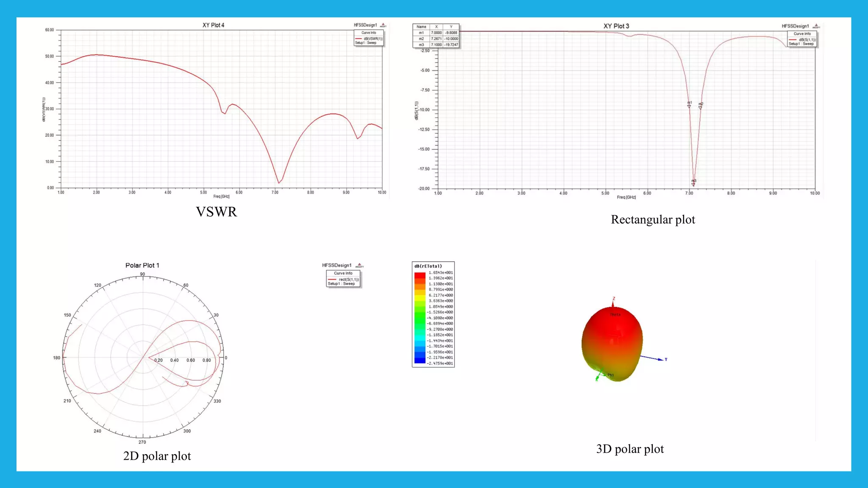Click the m1 row in marker table
Screen dimensions: 868x488
[x=436, y=33]
